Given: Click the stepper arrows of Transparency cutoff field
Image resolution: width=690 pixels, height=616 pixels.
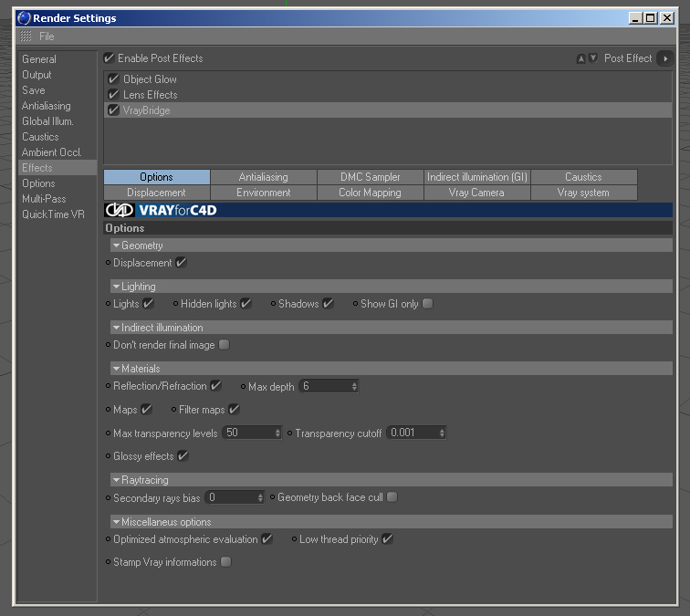Looking at the screenshot, I should [442, 433].
